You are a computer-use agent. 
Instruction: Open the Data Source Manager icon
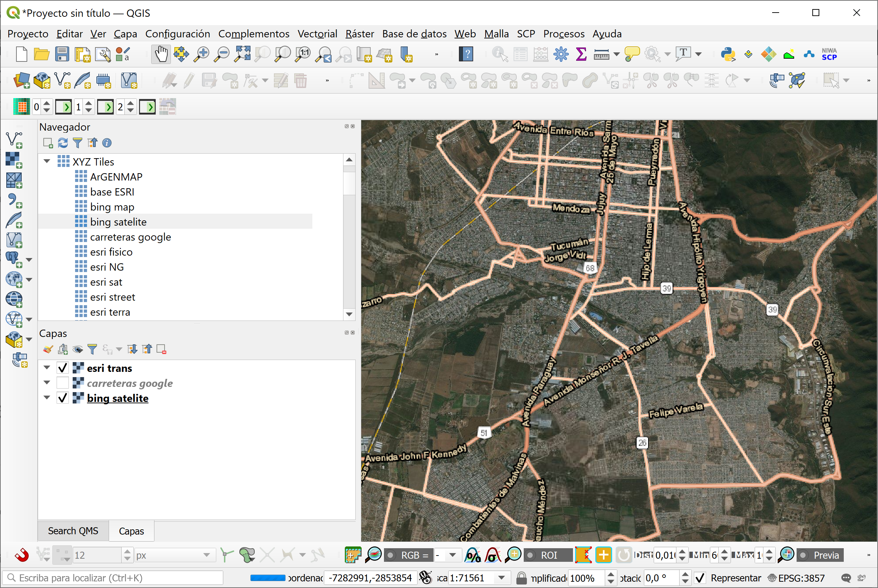click(22, 81)
